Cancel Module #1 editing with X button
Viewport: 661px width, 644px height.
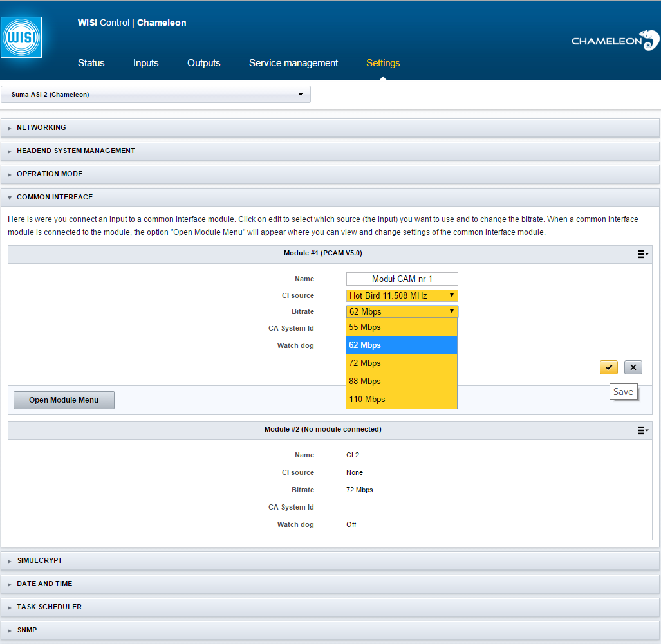633,367
